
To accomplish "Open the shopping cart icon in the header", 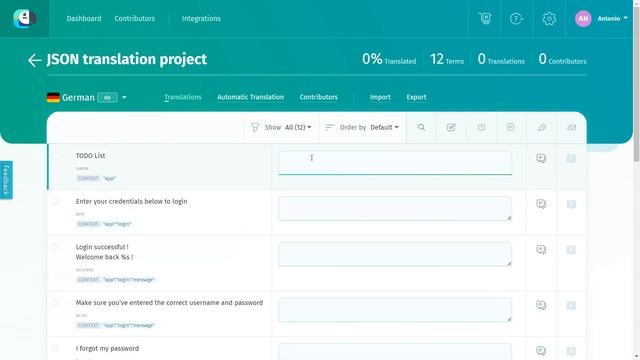I will [484, 18].
